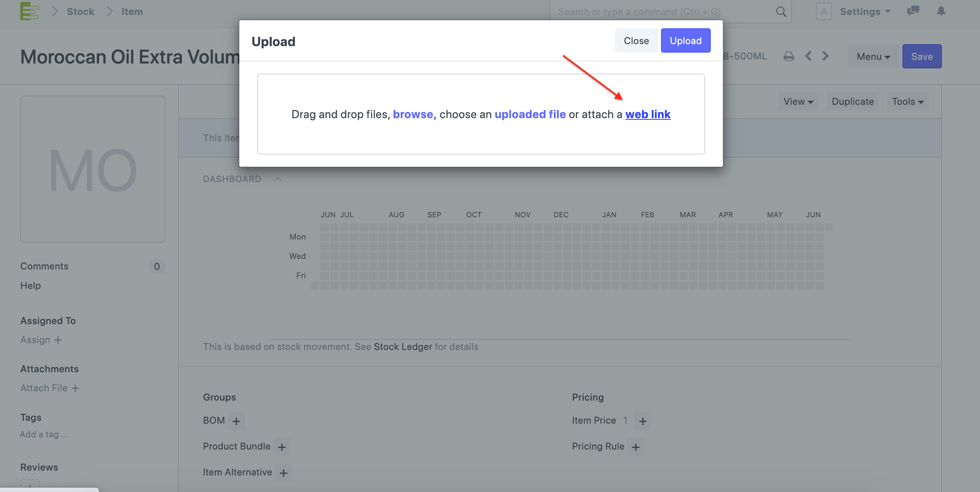The width and height of the screenshot is (980, 492).
Task: Click the Pricing Rule link
Action: [x=598, y=447]
